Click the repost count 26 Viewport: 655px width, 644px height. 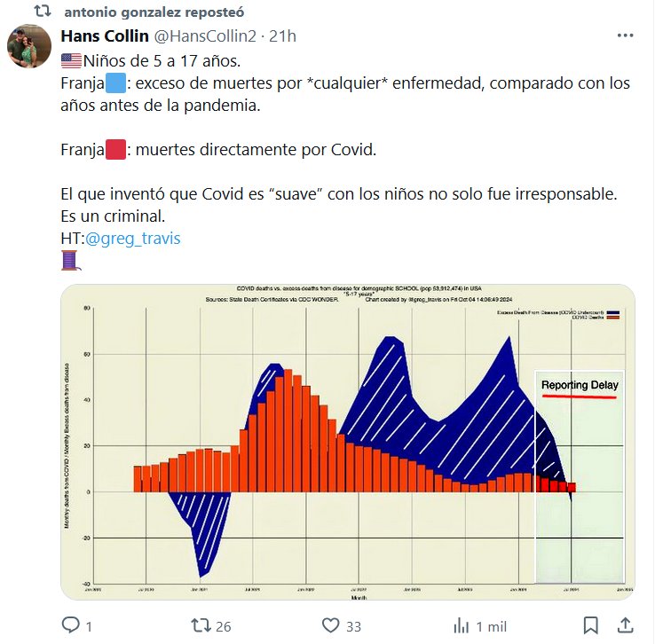223,626
